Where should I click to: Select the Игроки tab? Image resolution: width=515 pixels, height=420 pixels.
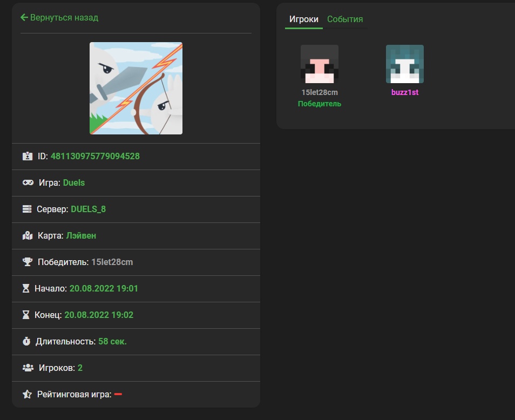pos(303,19)
